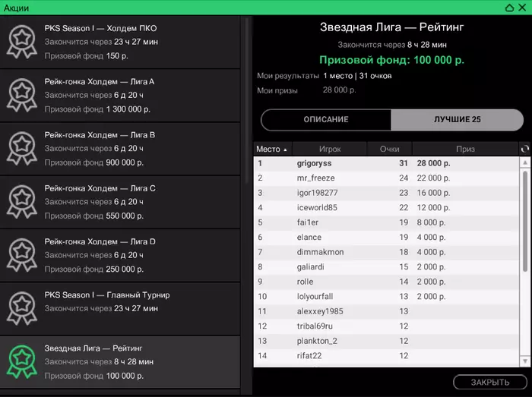This screenshot has height=397, width=532.
Task: Select player grigoryss in the rating table
Action: 386,163
